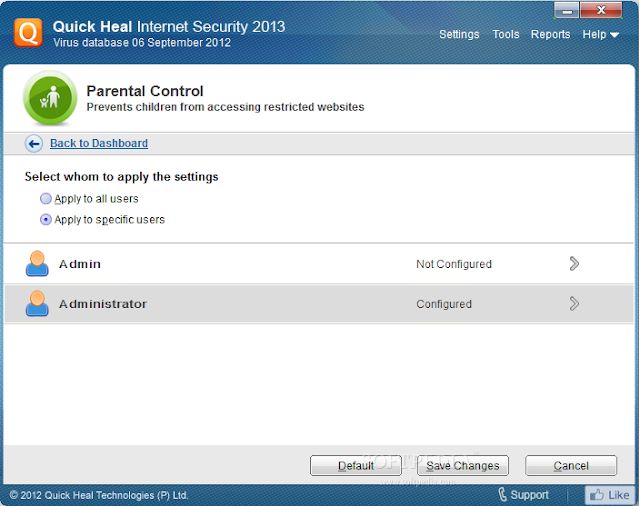Image resolution: width=640 pixels, height=506 pixels.
Task: Click the Default button
Action: (x=356, y=466)
